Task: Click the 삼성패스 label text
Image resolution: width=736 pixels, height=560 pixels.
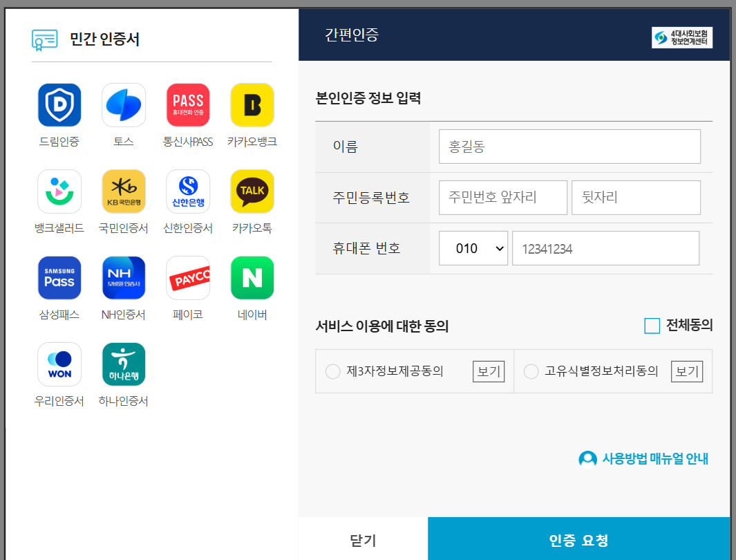Action: [x=59, y=315]
